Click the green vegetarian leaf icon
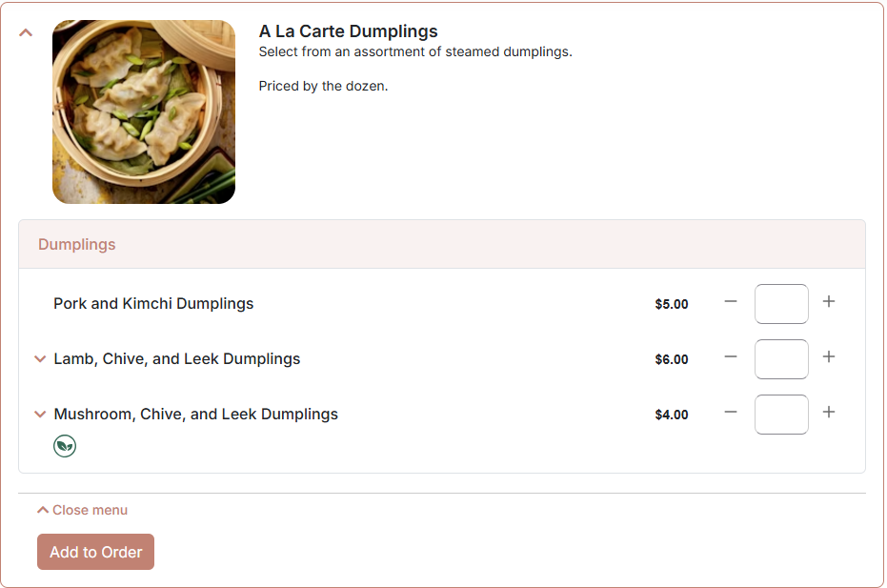The height and width of the screenshot is (588, 887). [65, 446]
